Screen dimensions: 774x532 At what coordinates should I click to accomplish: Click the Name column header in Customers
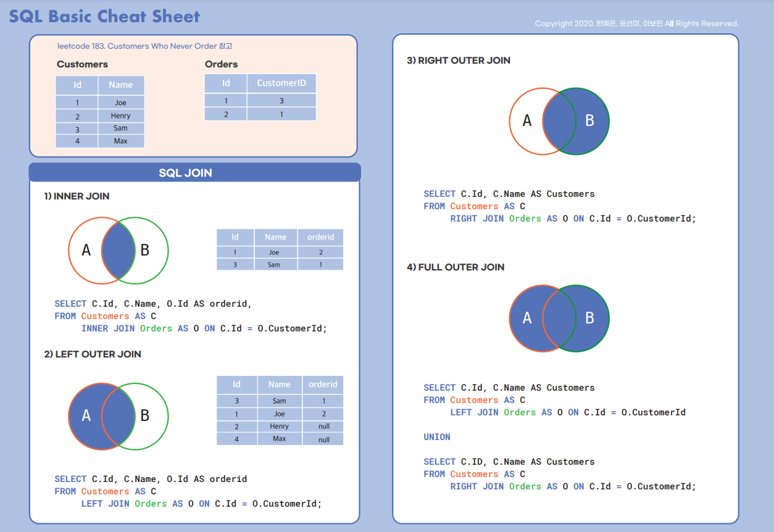(121, 85)
